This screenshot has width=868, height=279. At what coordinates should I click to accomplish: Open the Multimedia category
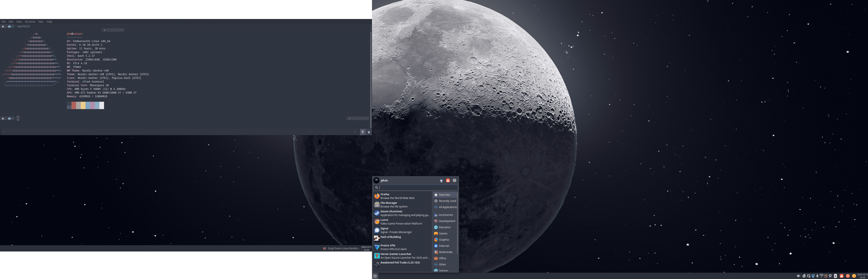[445, 252]
